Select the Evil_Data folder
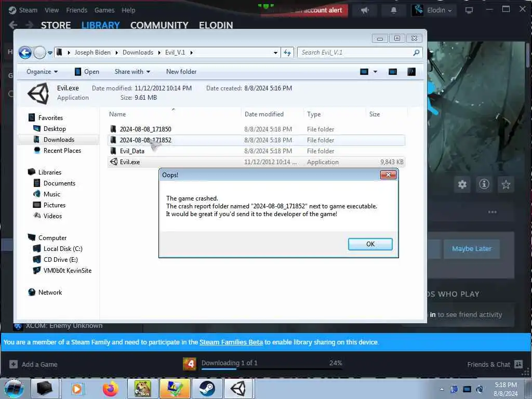Viewport: 532px width, 399px height. (256, 151)
